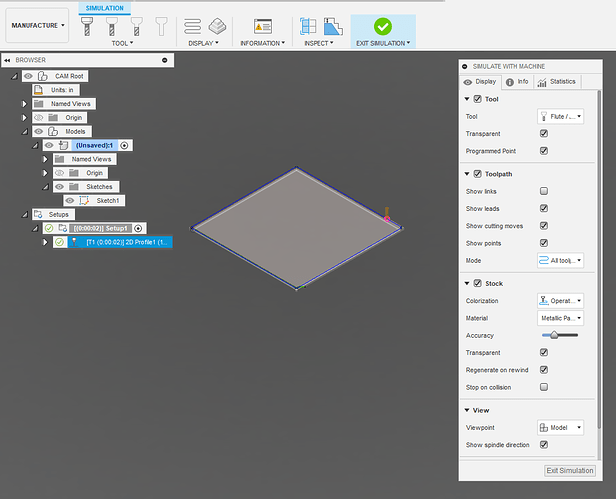Click the Units: in document icon
This screenshot has width=616, height=499.
[x=38, y=90]
